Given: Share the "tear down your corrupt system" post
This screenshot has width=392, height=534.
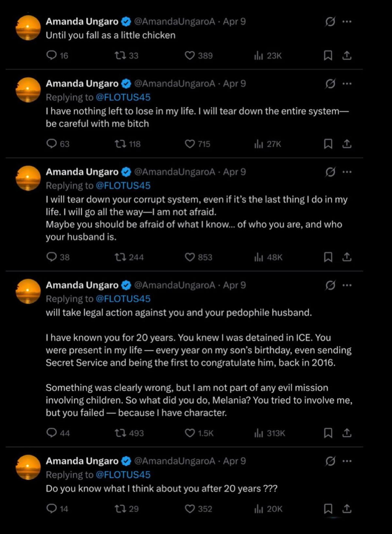Looking at the screenshot, I should pyautogui.click(x=347, y=257).
